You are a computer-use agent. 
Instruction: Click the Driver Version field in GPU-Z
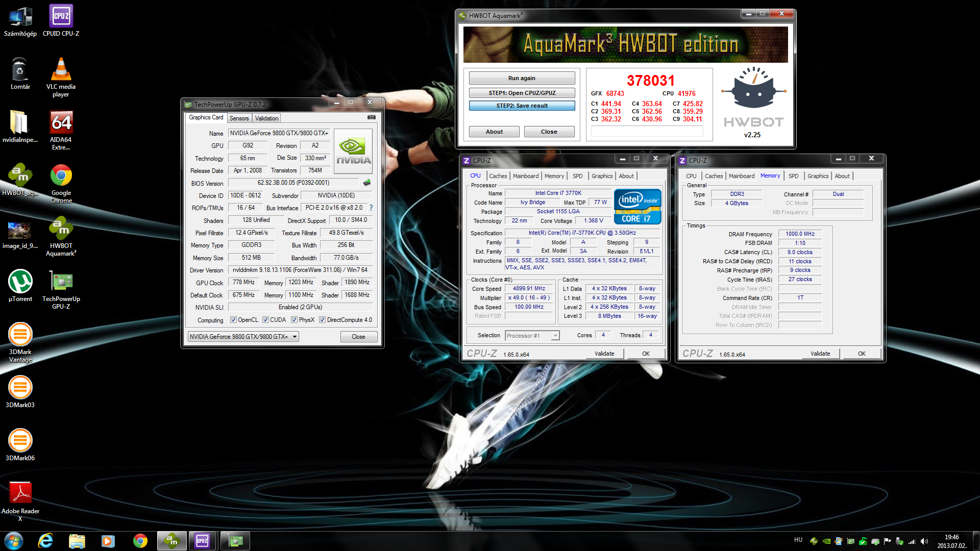click(300, 270)
